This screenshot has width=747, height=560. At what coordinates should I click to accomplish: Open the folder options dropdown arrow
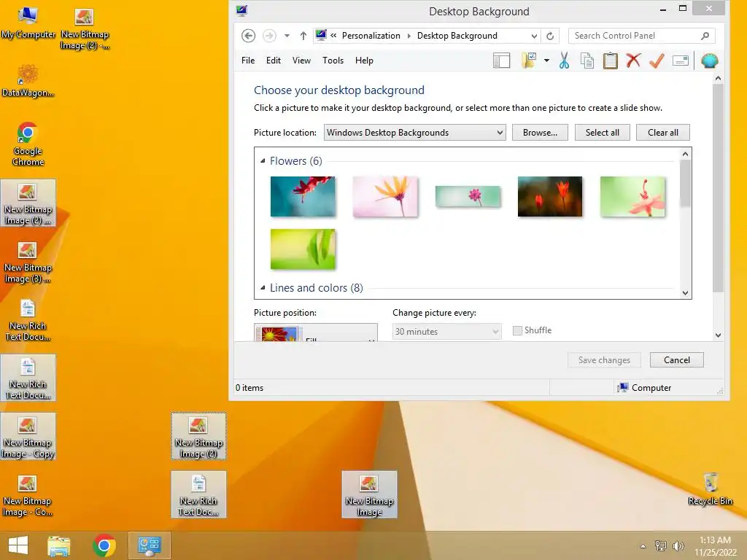tap(546, 61)
